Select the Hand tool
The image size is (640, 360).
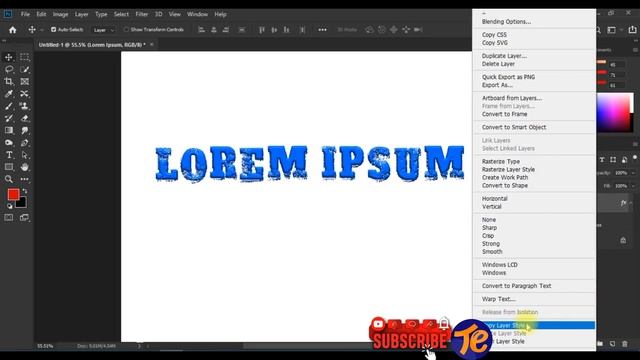(24, 167)
